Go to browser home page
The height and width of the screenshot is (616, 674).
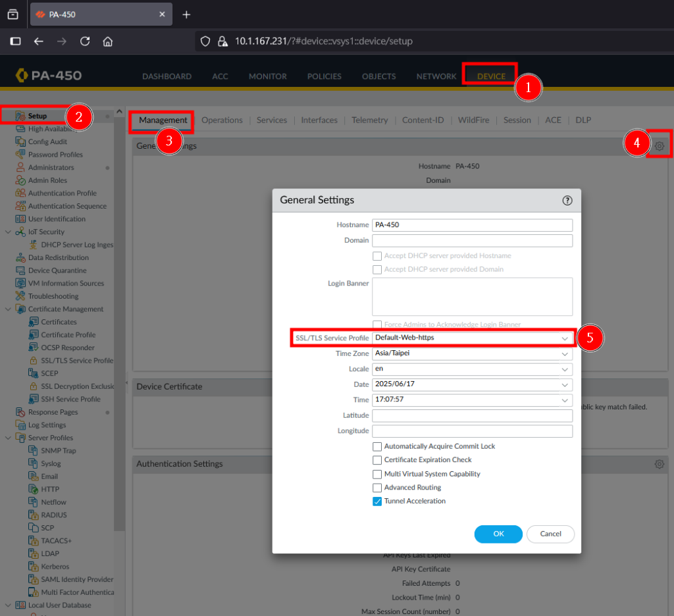[x=108, y=41]
